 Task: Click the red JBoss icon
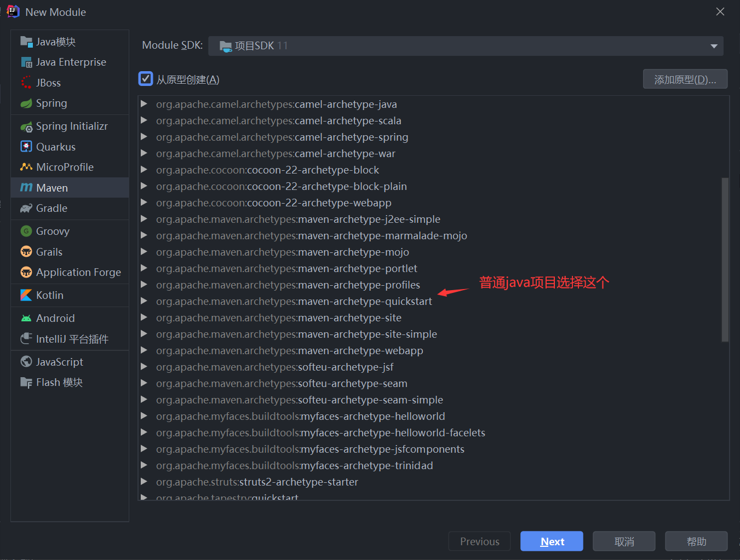pos(26,83)
